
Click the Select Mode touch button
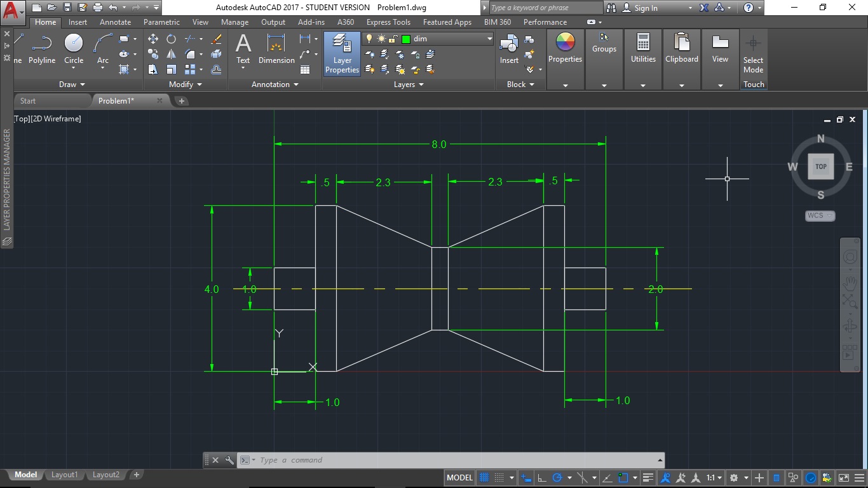[753, 54]
